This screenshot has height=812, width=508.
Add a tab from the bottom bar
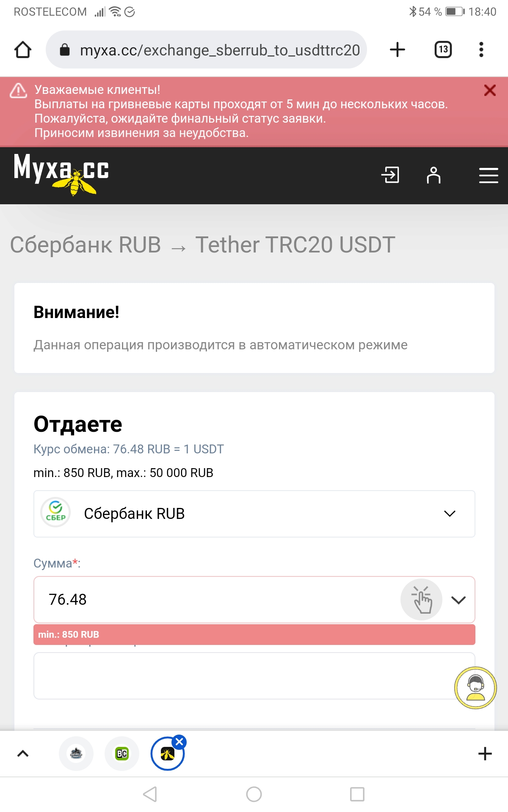tap(485, 754)
